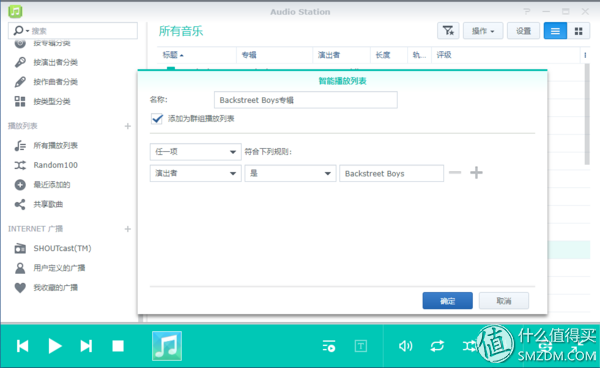Sort by 评级 column header

pyautogui.click(x=506, y=55)
